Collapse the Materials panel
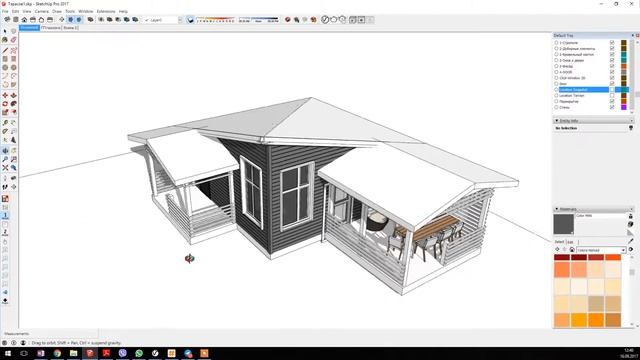This screenshot has width=640, height=360. [x=556, y=209]
